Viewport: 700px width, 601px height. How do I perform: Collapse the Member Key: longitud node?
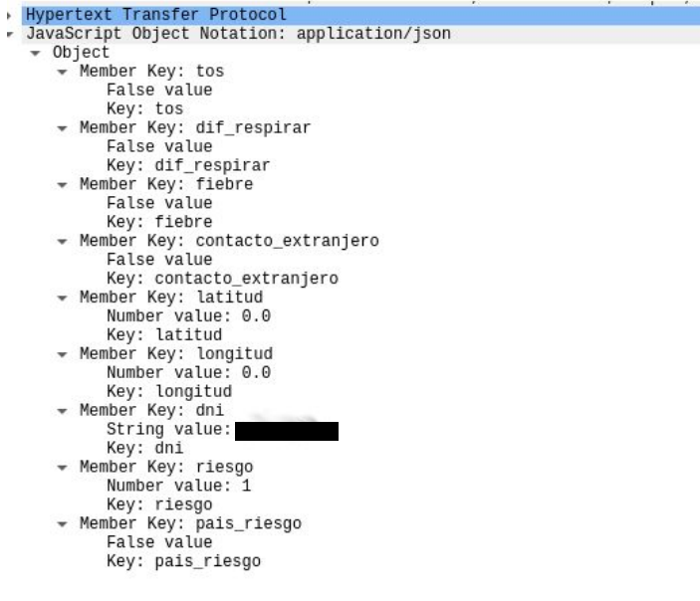[62, 354]
